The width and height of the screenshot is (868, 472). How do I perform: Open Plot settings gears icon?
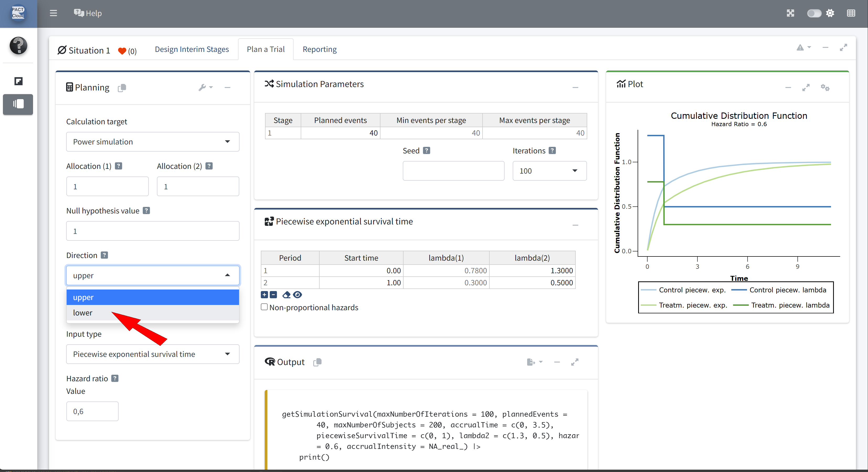pyautogui.click(x=825, y=88)
